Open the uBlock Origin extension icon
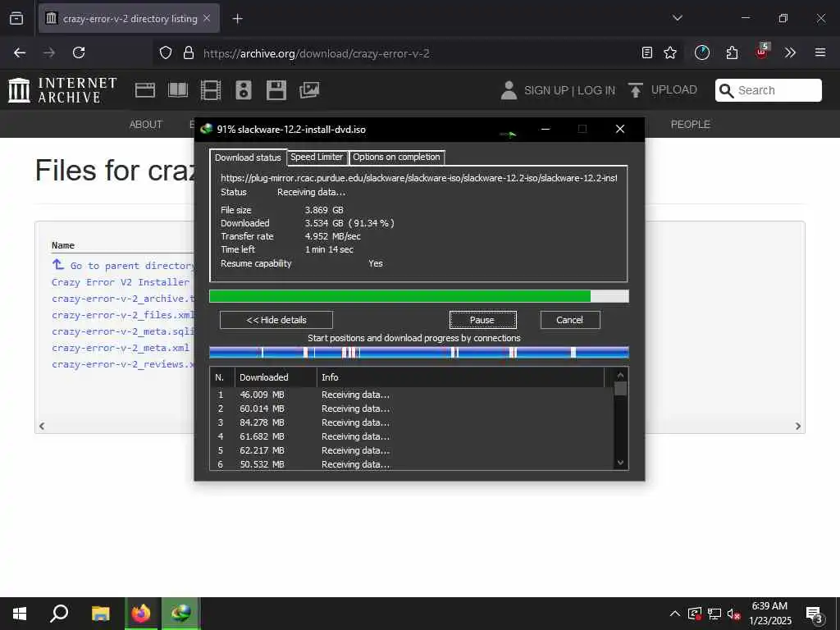The image size is (840, 630). (x=762, y=52)
